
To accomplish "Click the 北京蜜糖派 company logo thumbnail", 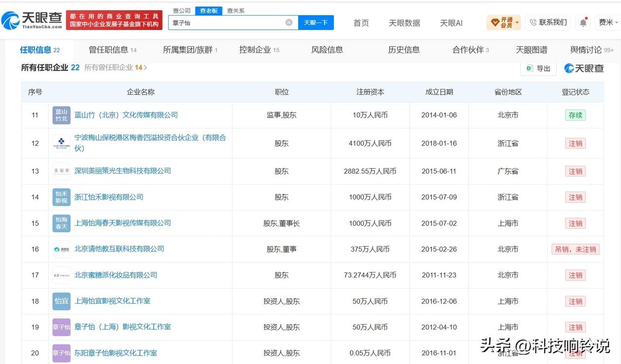I will coord(62,275).
